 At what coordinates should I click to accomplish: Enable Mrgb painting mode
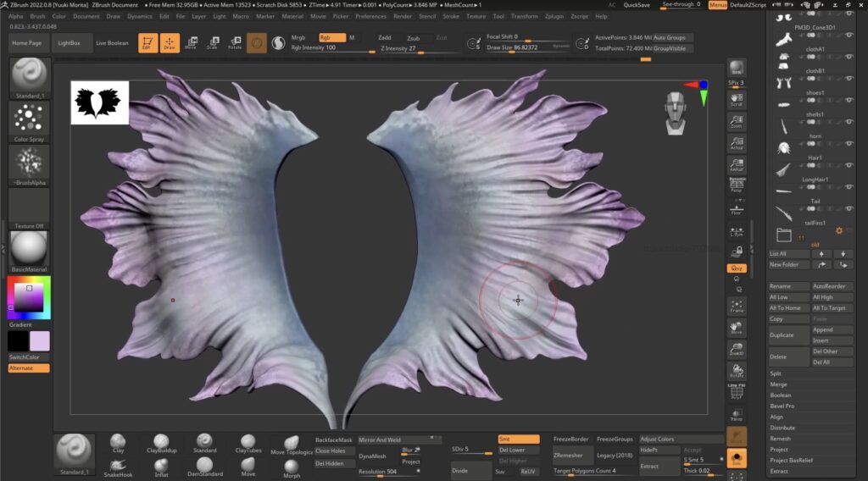pos(298,38)
